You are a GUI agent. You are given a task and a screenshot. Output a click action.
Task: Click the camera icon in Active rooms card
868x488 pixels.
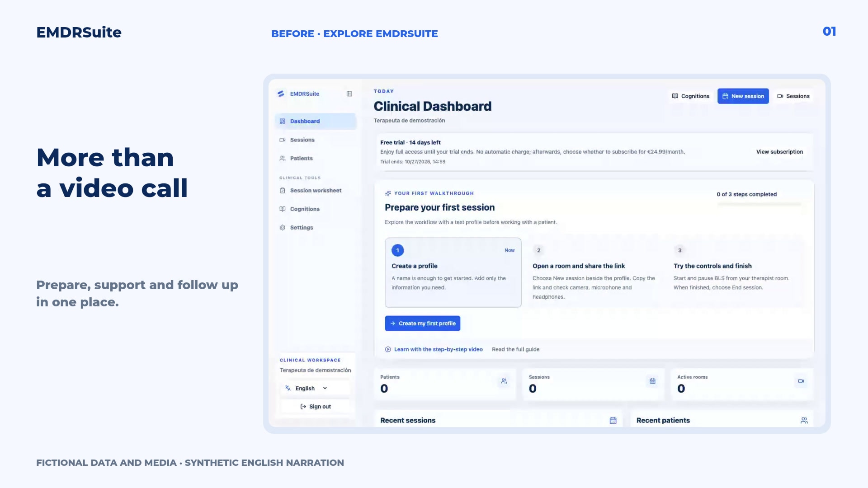coord(801,381)
